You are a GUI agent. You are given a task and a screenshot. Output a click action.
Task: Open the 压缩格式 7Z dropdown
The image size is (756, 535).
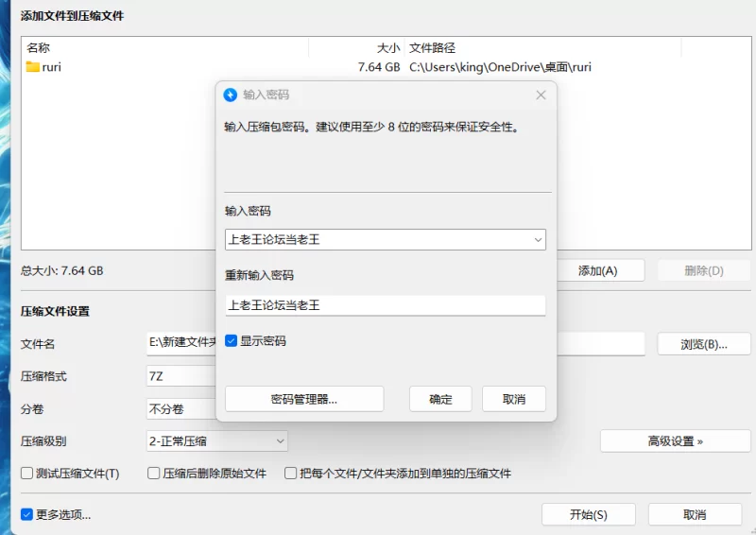(x=180, y=376)
